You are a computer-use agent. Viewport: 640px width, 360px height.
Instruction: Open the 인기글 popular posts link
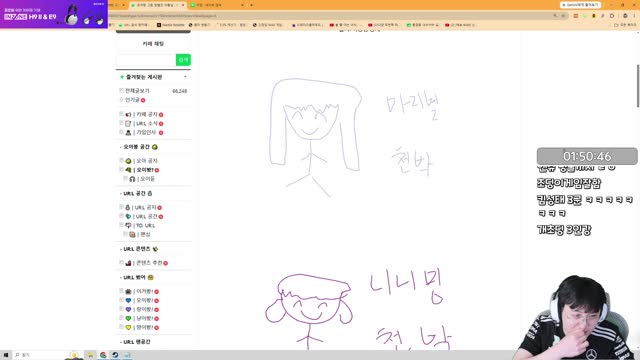point(133,100)
